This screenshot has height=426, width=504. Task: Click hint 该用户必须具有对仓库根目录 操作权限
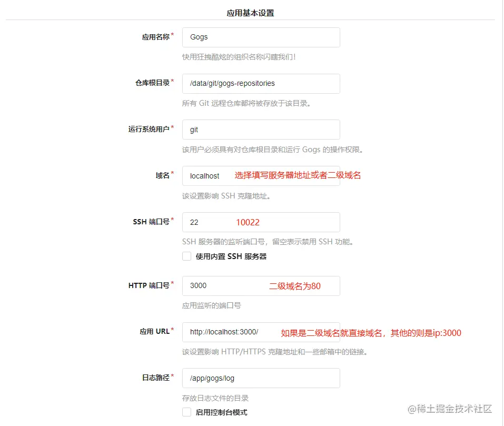click(273, 150)
